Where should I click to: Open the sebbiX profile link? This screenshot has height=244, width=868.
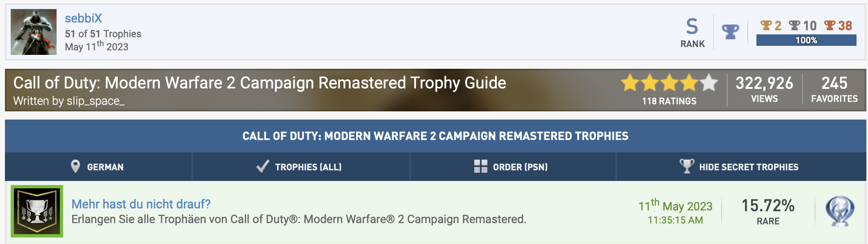pos(83,18)
